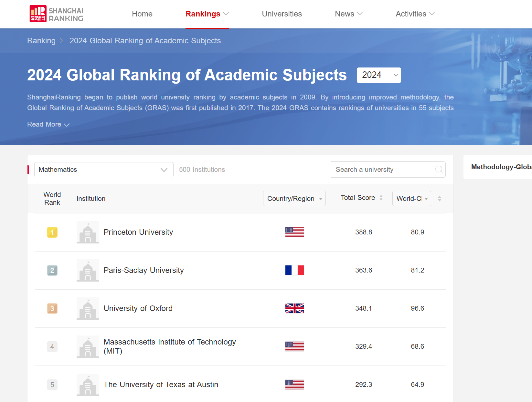
Task: Open Massachusetts Institute of Technology's page
Action: click(170, 346)
